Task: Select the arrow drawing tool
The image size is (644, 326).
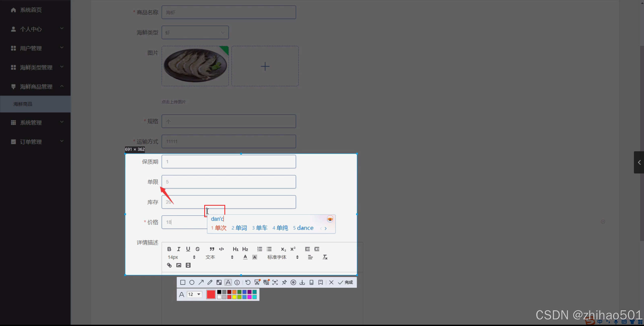Action: pos(201,282)
